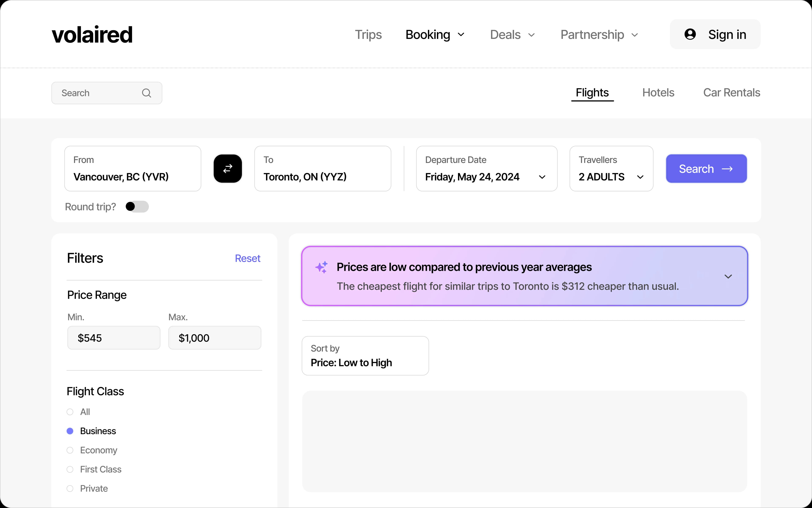
Task: Edit the From airport field
Action: tap(133, 169)
